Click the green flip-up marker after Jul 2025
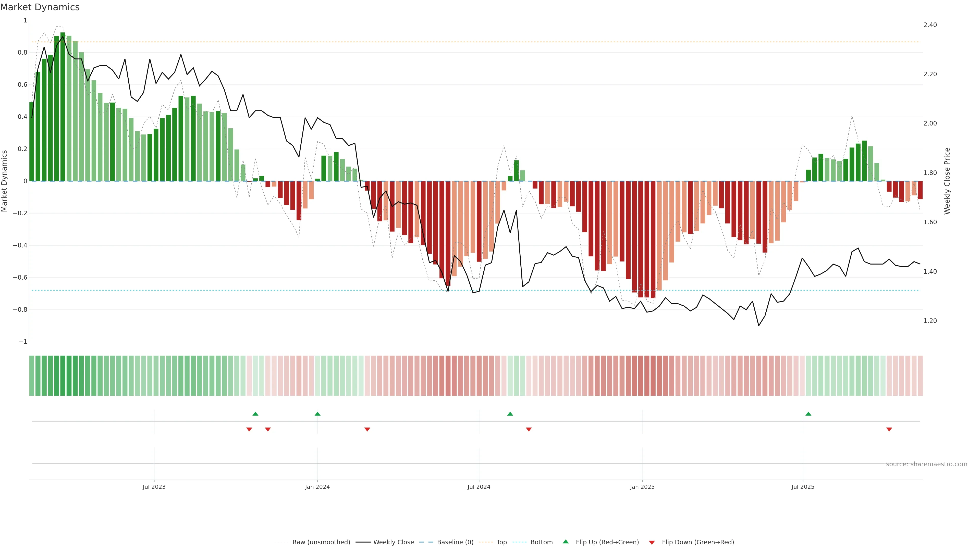The width and height of the screenshot is (980, 551). click(x=808, y=414)
